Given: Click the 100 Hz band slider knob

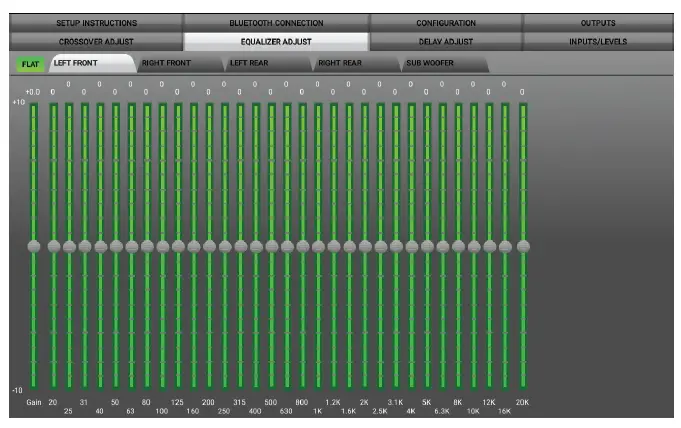Looking at the screenshot, I should pyautogui.click(x=163, y=246).
